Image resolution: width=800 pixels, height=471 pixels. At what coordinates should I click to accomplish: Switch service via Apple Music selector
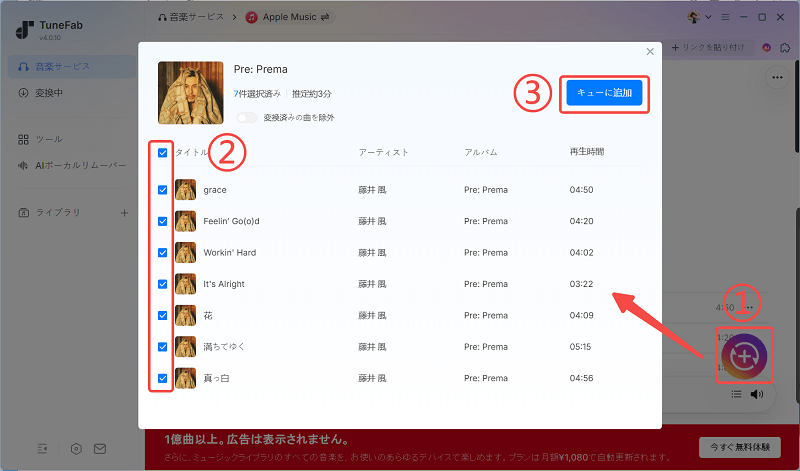pyautogui.click(x=289, y=17)
